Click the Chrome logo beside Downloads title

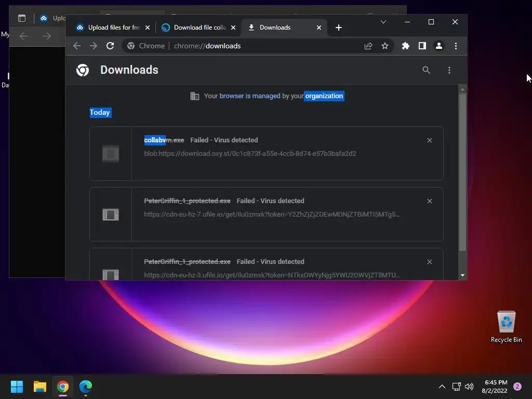point(83,70)
